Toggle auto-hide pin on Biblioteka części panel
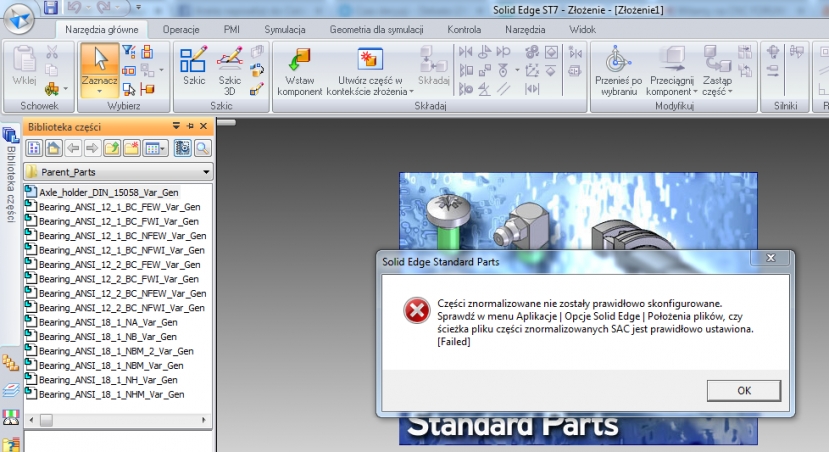This screenshot has width=829, height=452. (x=190, y=126)
